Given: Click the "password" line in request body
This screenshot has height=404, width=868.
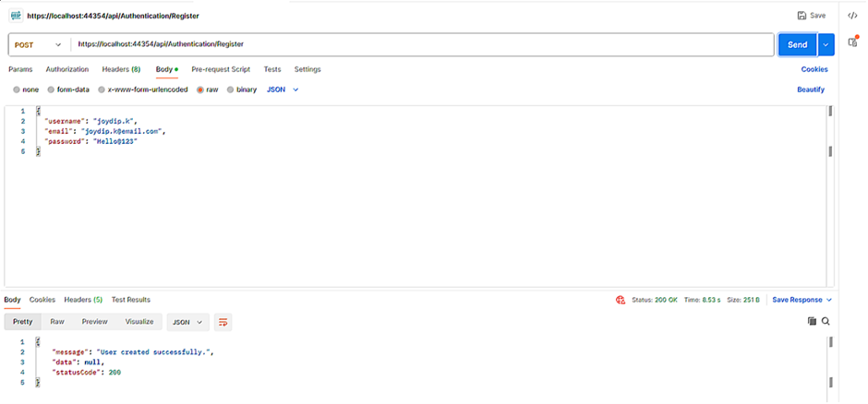Looking at the screenshot, I should tap(90, 142).
